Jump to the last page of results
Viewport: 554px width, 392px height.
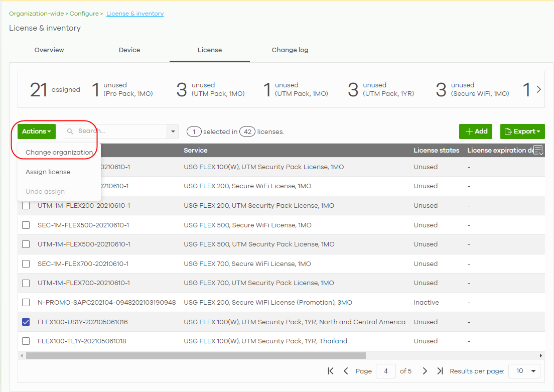pyautogui.click(x=440, y=371)
